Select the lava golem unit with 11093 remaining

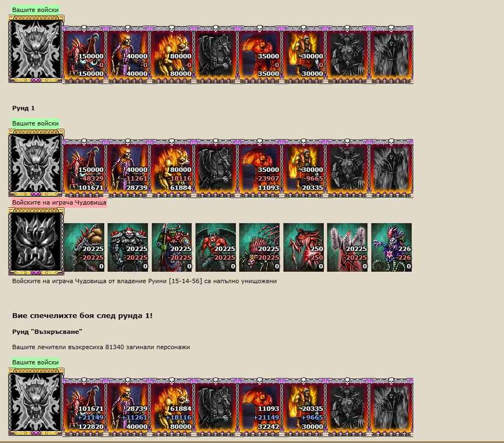(x=259, y=168)
